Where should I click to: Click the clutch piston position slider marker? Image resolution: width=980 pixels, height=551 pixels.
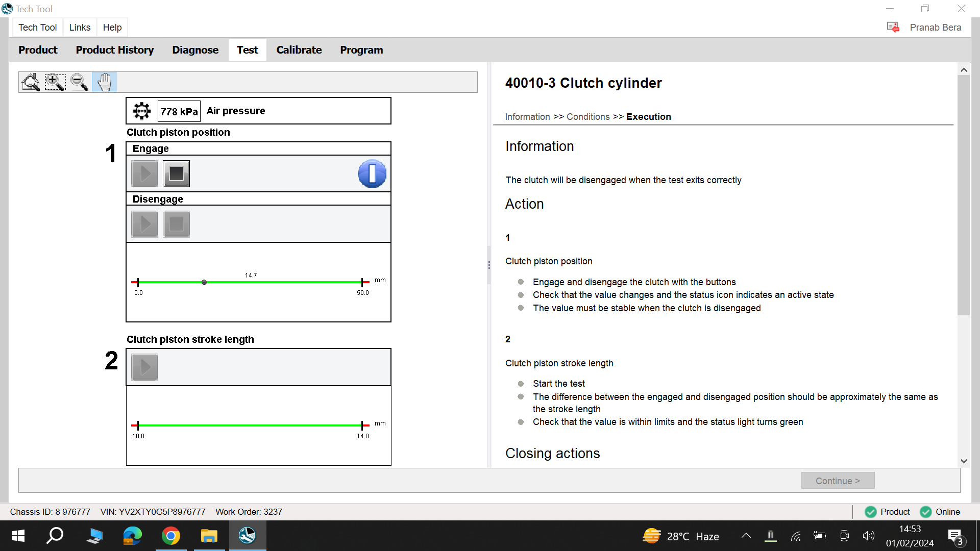[204, 282]
